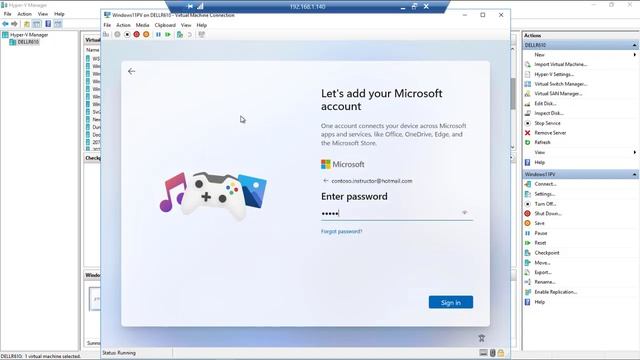
Task: Click Hyper-V Settings... action
Action: (x=554, y=74)
